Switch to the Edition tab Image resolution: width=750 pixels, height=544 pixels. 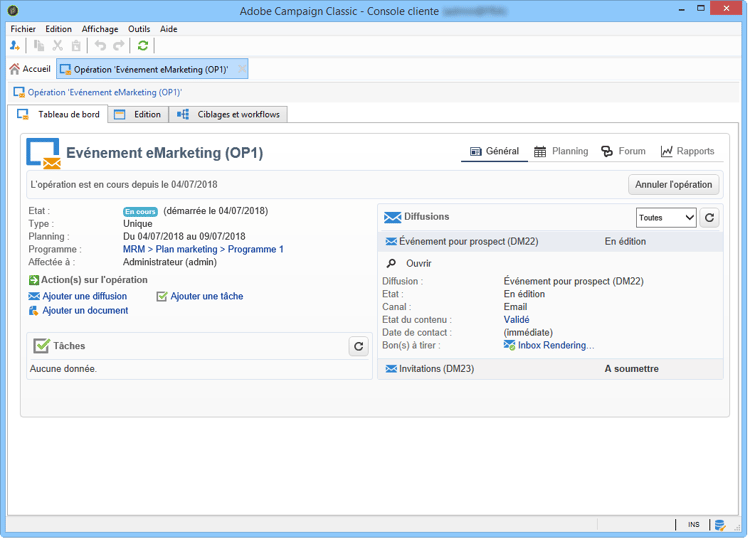point(139,115)
